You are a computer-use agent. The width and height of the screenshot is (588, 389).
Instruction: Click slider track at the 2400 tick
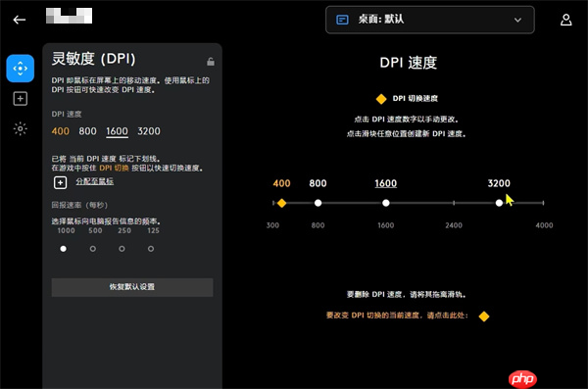point(454,203)
